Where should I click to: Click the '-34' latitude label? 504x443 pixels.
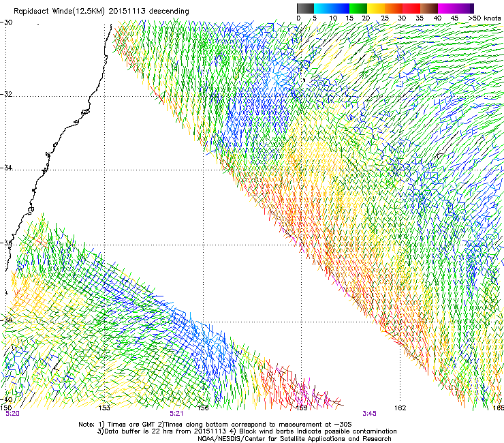[x=6, y=168]
